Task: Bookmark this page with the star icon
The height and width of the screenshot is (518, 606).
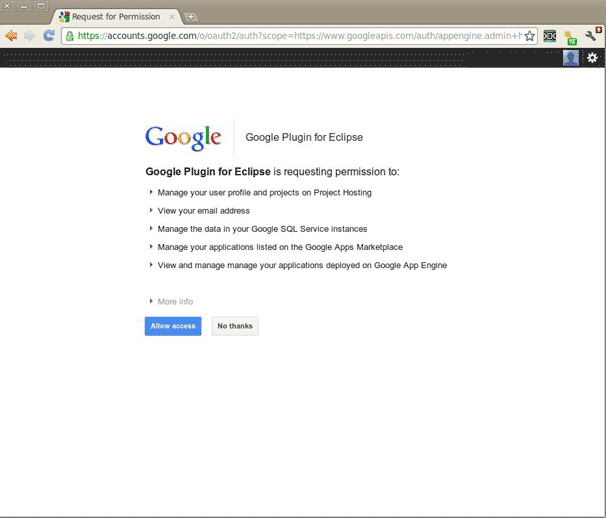Action: (529, 36)
